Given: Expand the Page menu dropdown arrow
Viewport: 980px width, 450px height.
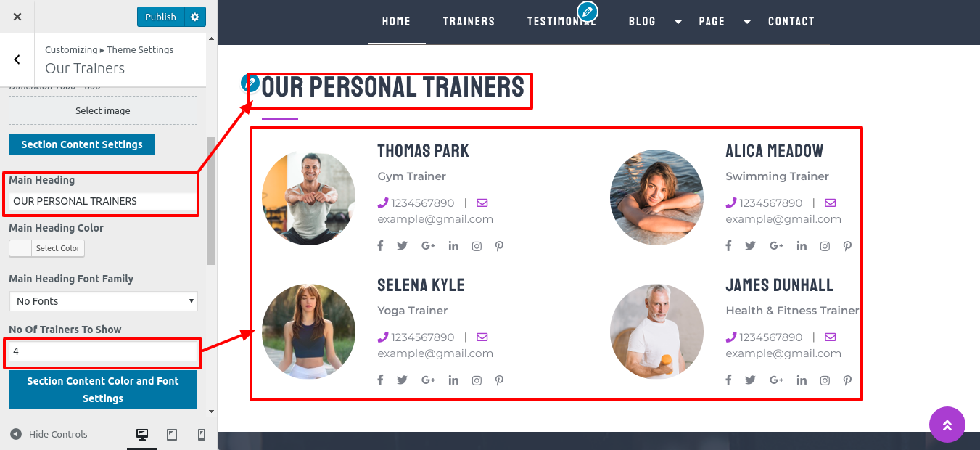Looking at the screenshot, I should coord(747,22).
